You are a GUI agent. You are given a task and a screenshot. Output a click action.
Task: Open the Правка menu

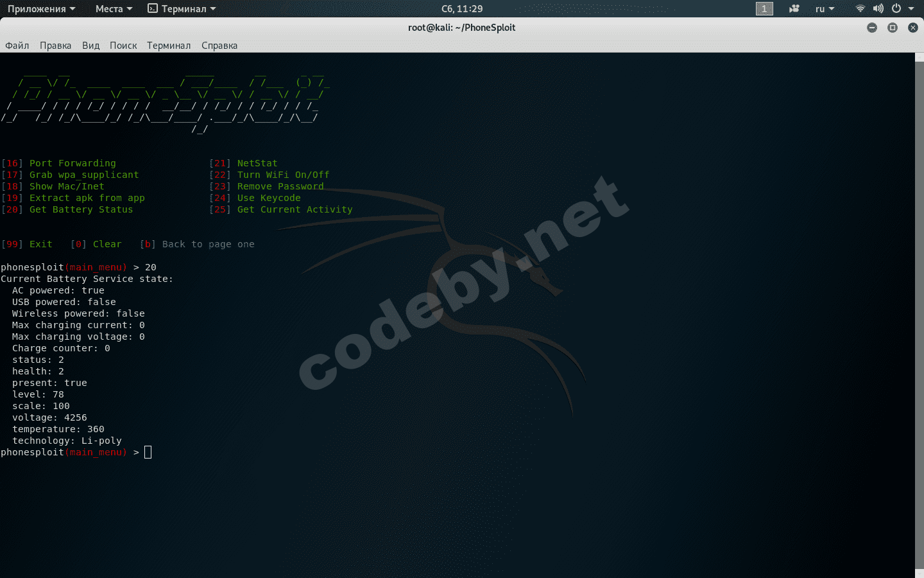[x=55, y=46]
